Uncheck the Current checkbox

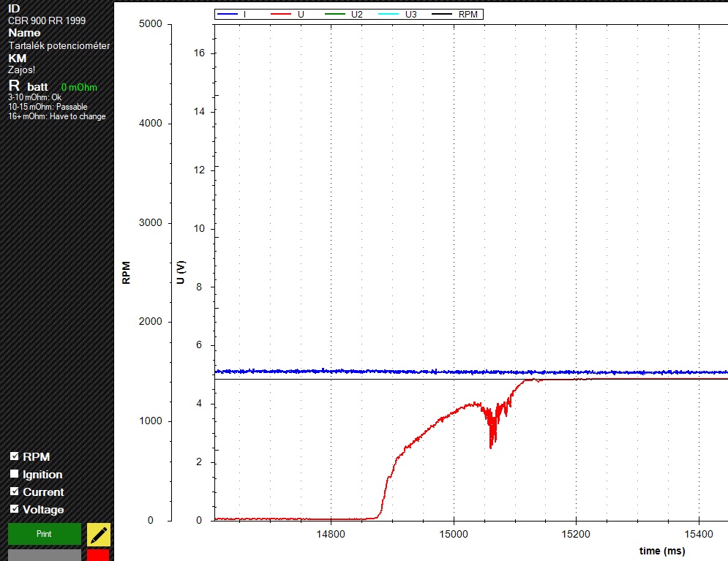tap(15, 492)
